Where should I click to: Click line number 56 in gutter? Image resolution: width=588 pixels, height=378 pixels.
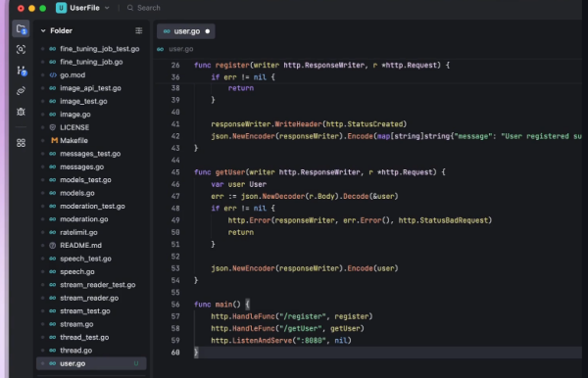point(175,305)
